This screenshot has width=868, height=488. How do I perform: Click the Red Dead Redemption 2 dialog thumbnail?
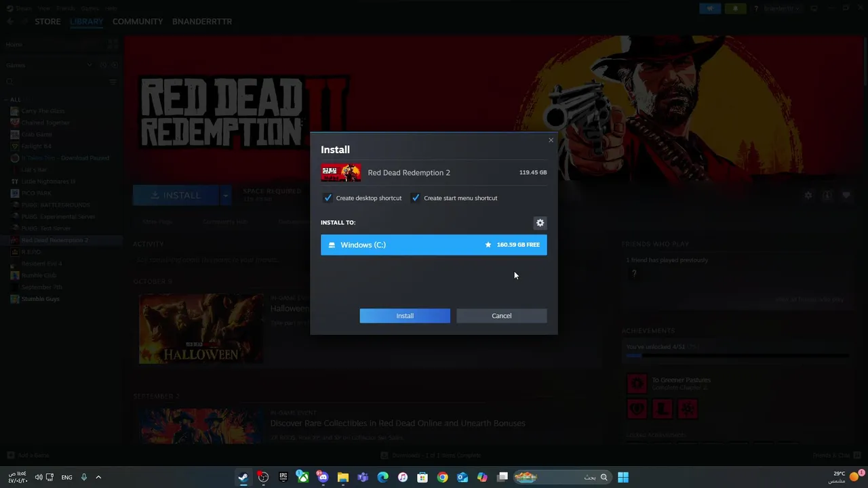(340, 173)
